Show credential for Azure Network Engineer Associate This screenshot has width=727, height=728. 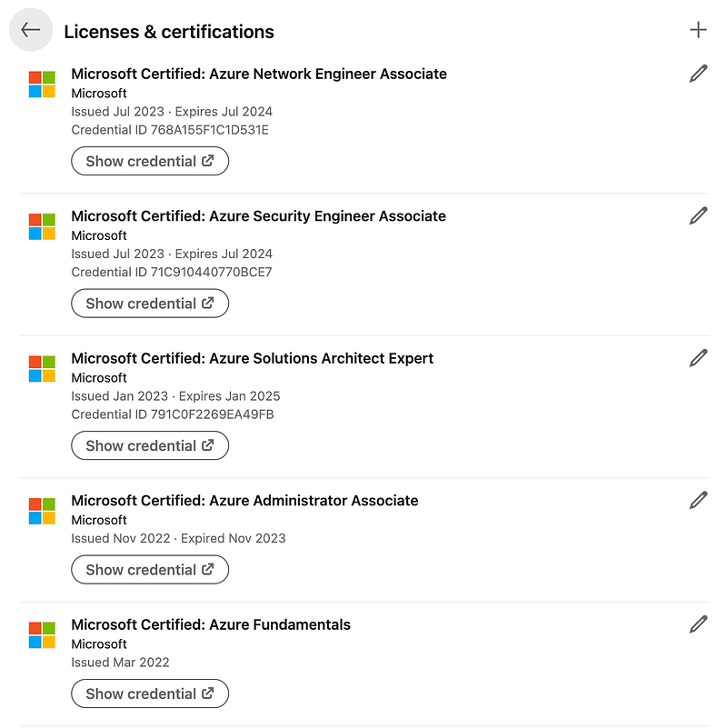(150, 162)
